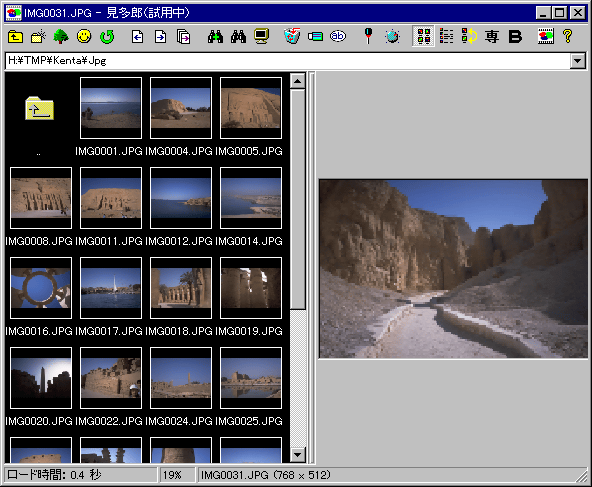This screenshot has height=487, width=592.
Task: Click the first binoculars search icon
Action: [215, 37]
